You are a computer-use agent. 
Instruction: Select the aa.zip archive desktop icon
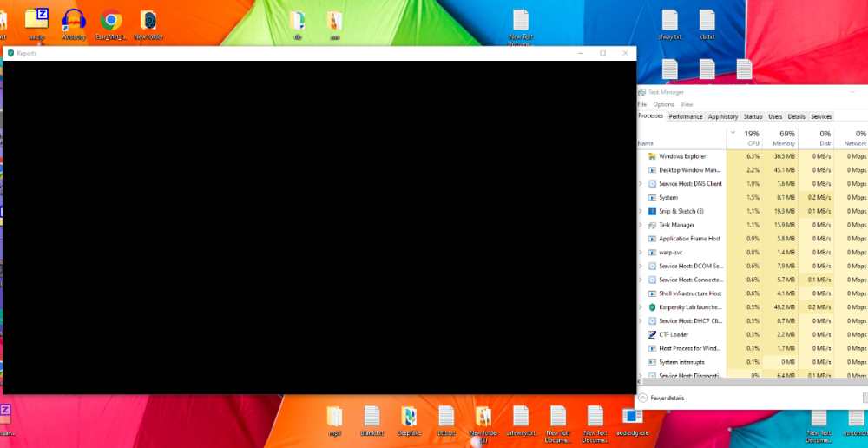(36, 23)
